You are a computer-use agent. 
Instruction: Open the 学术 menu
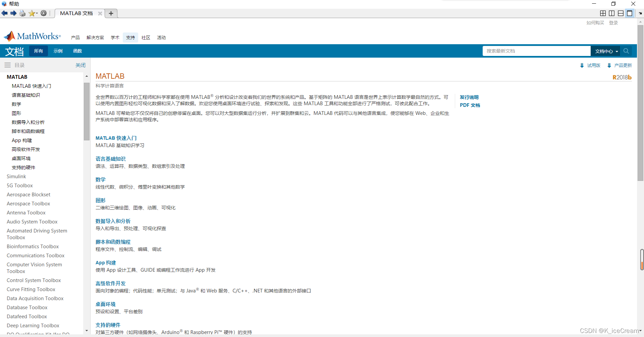coord(115,38)
